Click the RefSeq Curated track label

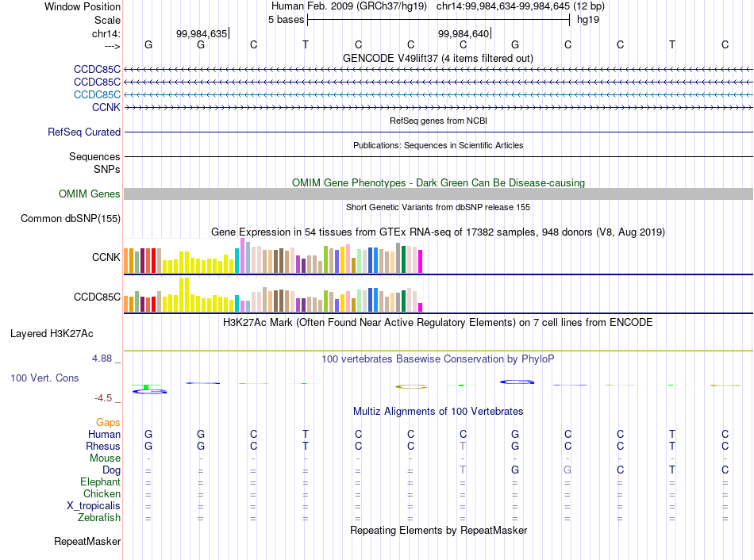click(x=84, y=132)
